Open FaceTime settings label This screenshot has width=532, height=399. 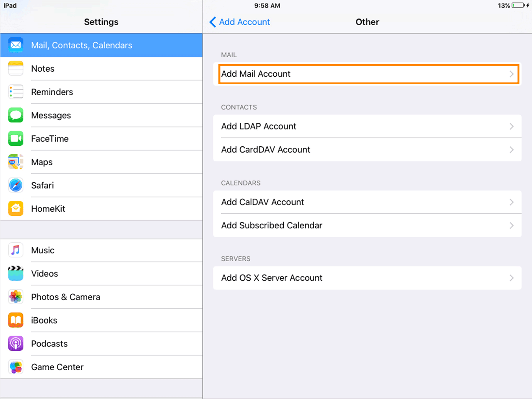click(50, 138)
